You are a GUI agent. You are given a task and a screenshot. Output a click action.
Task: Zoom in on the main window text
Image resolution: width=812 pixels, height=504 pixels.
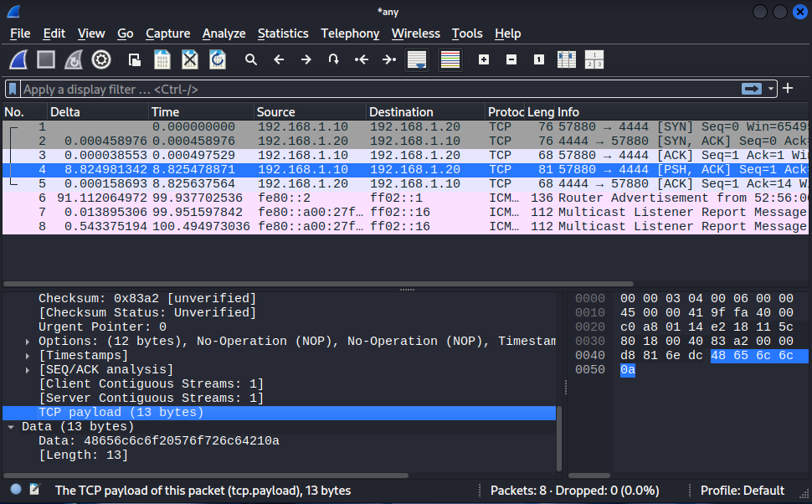(484, 59)
